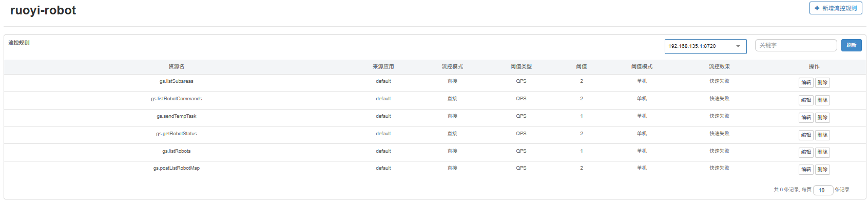The image size is (868, 200).
Task: Click the 来源应用 column header
Action: (x=383, y=67)
